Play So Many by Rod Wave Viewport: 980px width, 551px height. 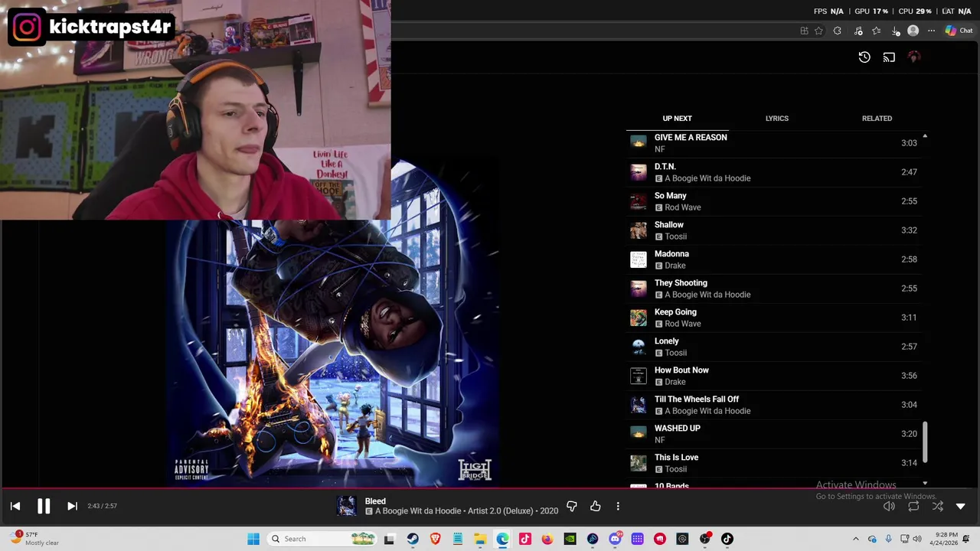pyautogui.click(x=773, y=201)
